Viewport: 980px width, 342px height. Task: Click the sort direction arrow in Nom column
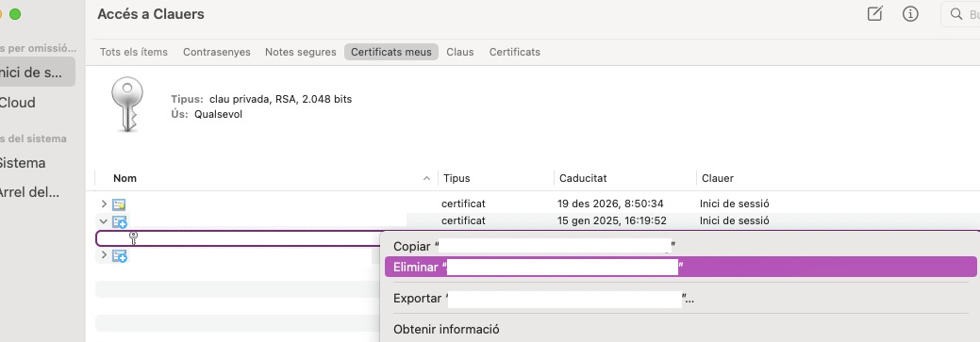427,178
